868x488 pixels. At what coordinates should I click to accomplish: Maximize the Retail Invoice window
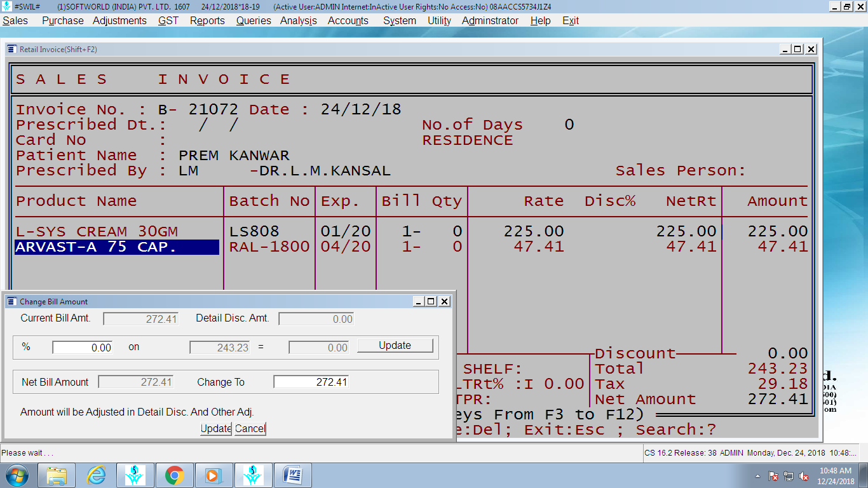coord(798,49)
